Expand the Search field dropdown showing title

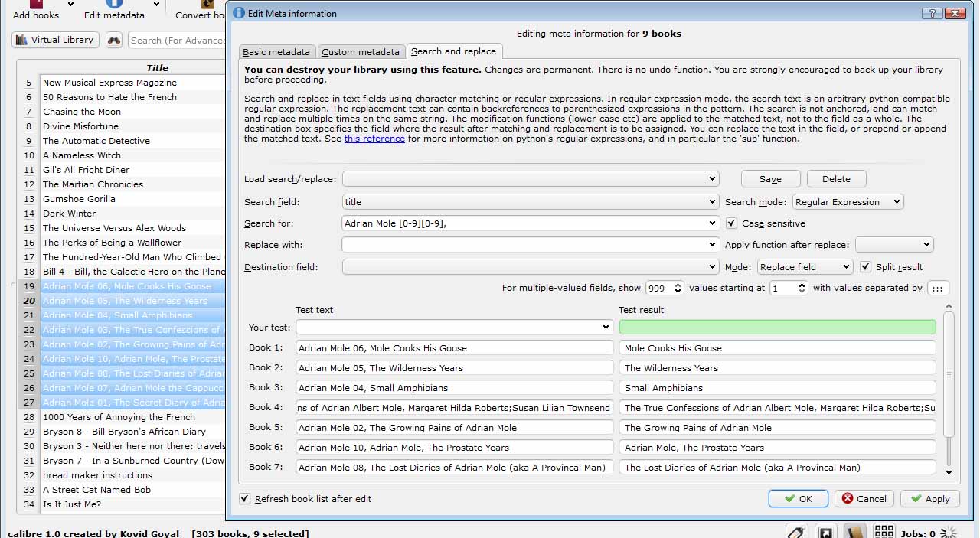click(x=530, y=202)
